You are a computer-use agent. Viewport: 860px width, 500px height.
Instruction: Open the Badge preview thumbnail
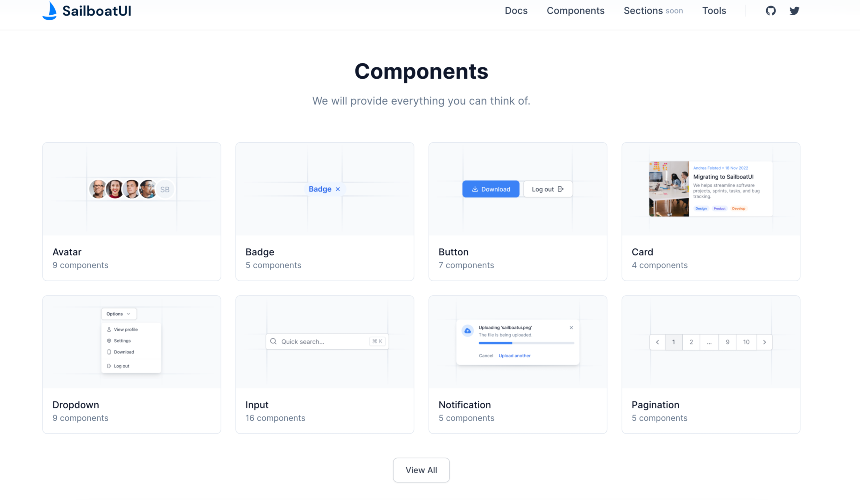[325, 189]
